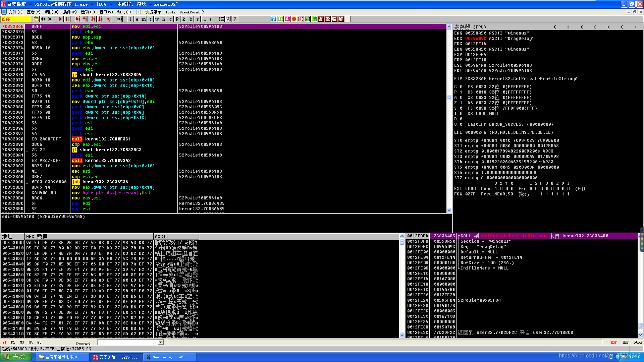Click the pink 'A' plugin icon

pyautogui.click(x=287, y=19)
